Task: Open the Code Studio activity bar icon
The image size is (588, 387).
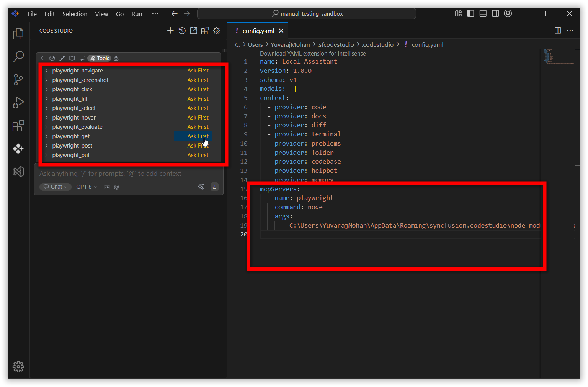Action: [x=18, y=149]
